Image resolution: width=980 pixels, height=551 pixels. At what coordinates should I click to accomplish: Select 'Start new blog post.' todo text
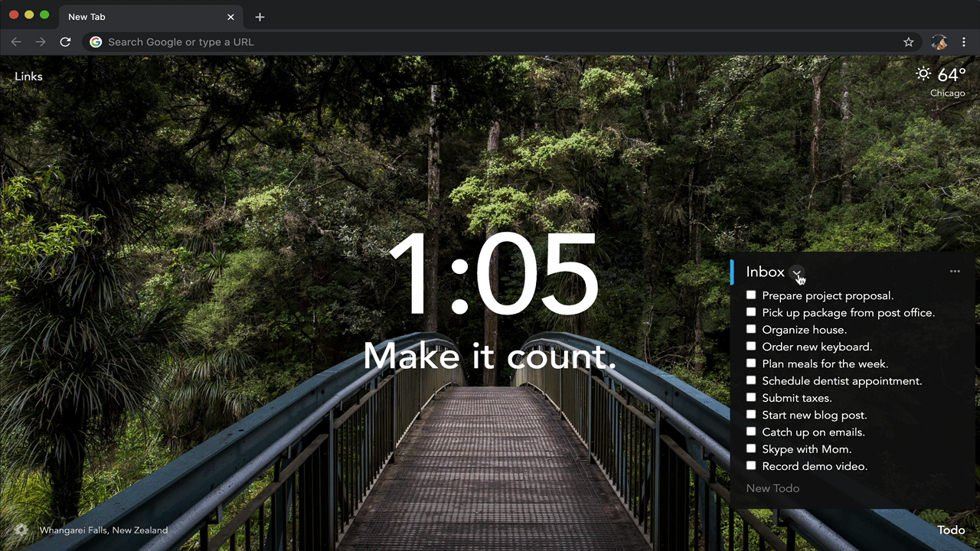tap(815, 415)
